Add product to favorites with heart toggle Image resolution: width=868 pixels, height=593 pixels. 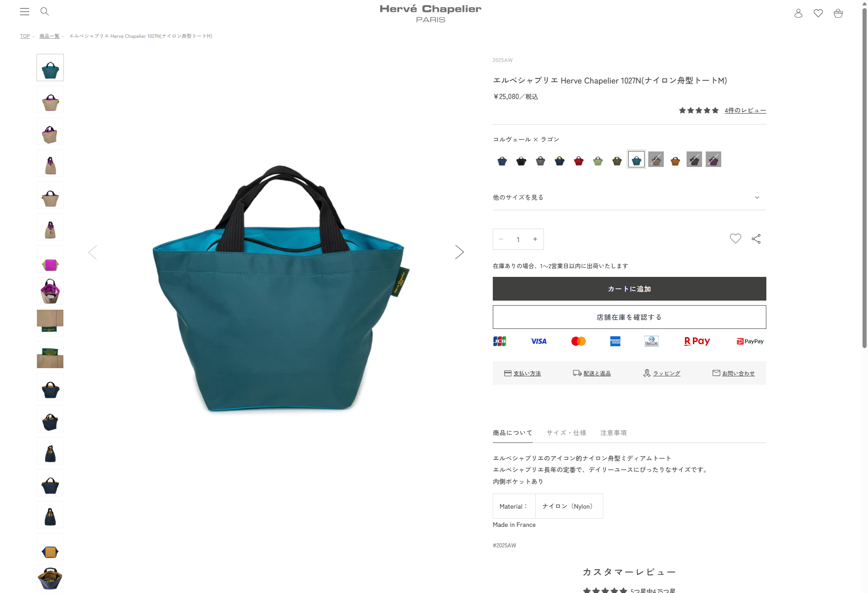[x=735, y=239]
